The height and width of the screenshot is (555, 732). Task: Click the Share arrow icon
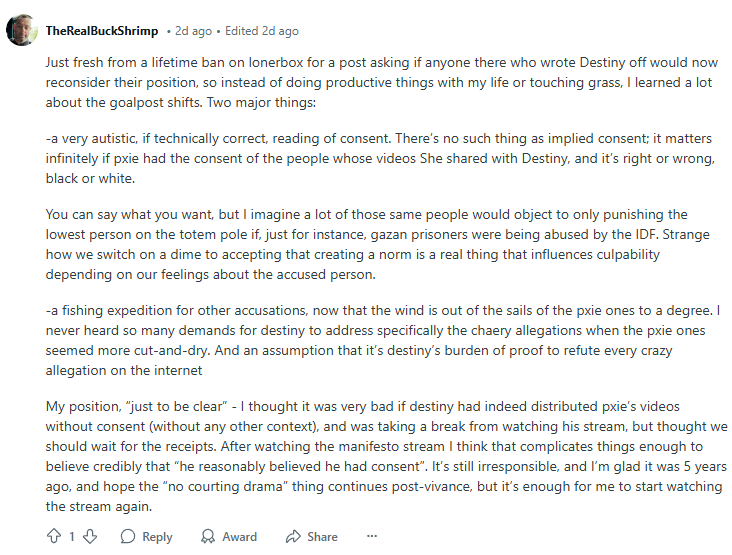point(293,536)
